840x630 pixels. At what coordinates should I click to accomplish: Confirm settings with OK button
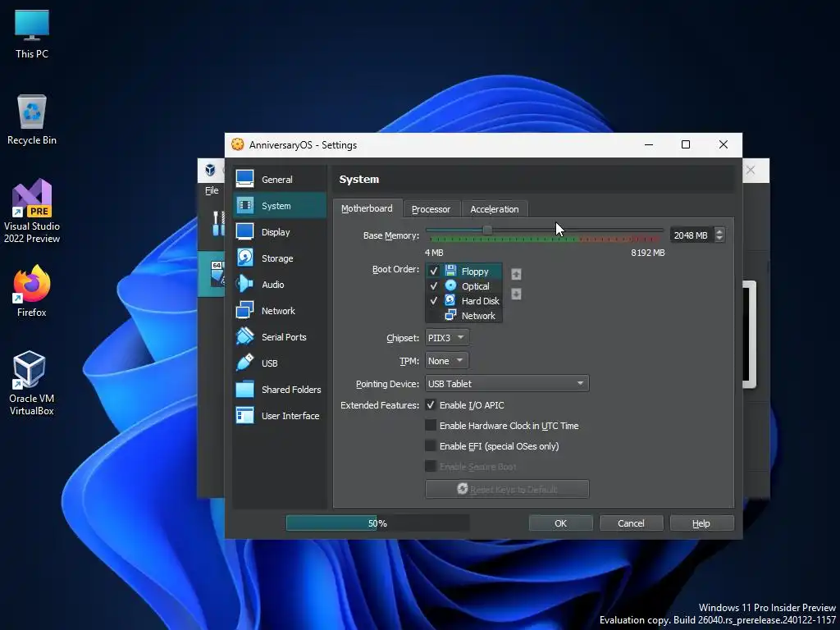(560, 523)
